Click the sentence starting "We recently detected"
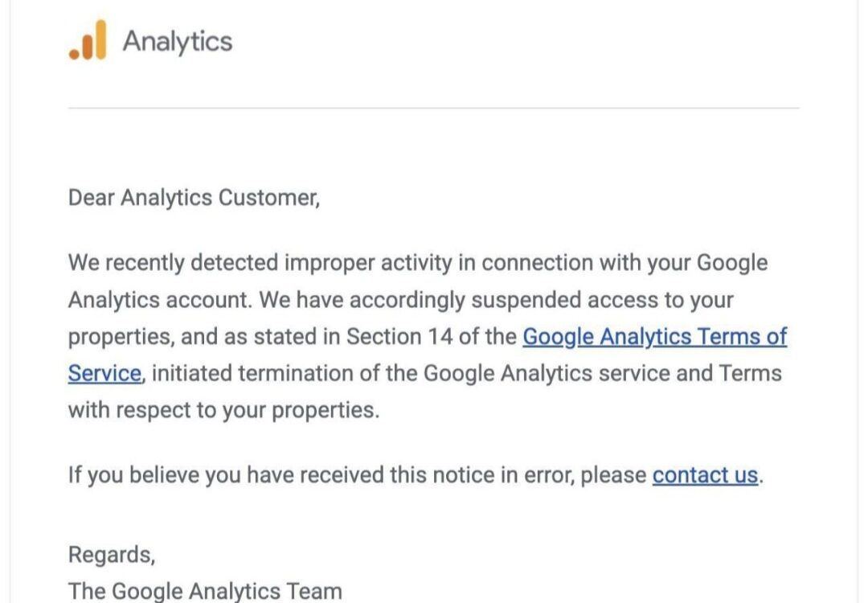 click(418, 262)
